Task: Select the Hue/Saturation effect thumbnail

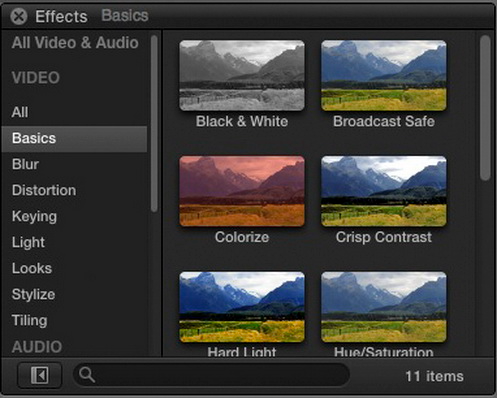Action: (384, 307)
